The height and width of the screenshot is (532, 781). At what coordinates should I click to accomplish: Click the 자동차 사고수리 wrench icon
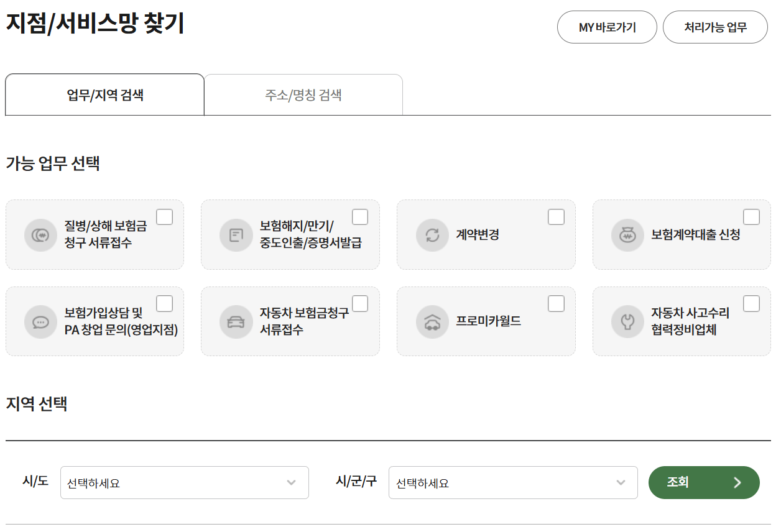click(x=627, y=321)
